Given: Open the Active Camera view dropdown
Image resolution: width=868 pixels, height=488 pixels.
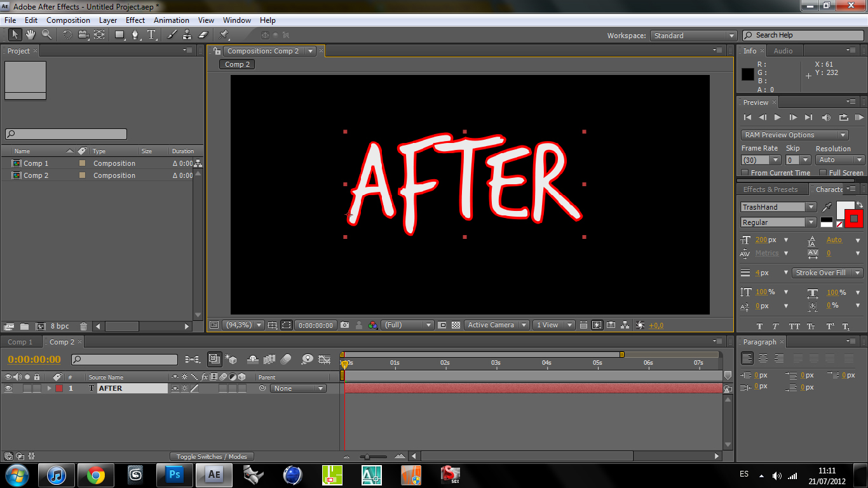Looking at the screenshot, I should [x=496, y=325].
